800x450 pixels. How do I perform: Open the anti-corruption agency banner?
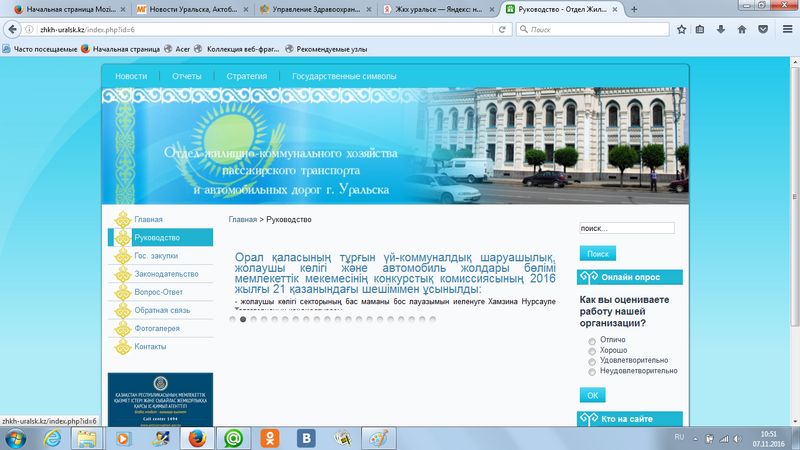click(x=160, y=399)
